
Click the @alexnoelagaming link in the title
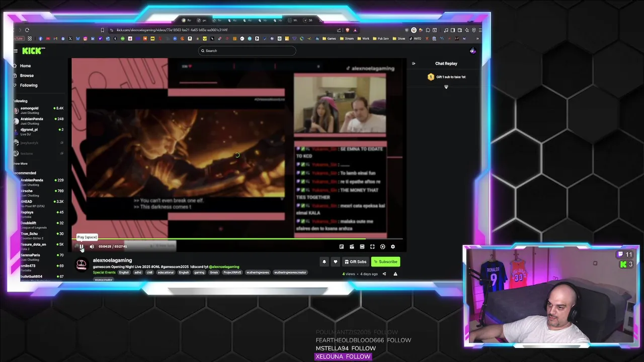point(224,267)
